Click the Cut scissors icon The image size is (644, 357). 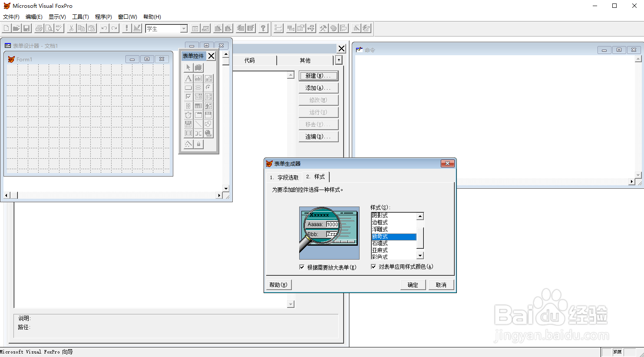[x=71, y=28]
